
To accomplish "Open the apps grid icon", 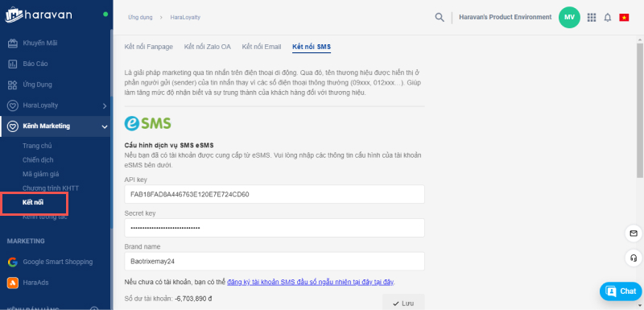I will [x=592, y=17].
